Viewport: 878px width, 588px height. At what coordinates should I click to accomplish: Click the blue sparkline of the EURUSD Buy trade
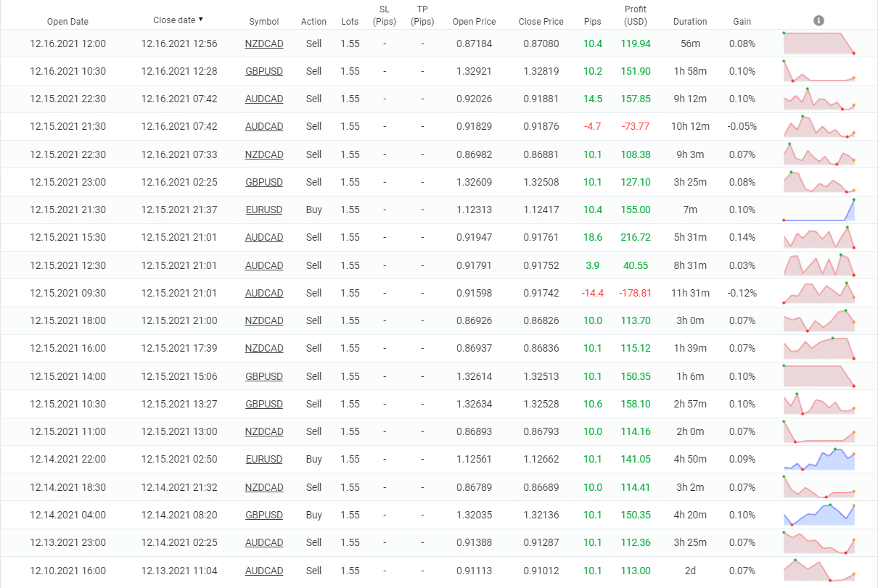point(818,210)
